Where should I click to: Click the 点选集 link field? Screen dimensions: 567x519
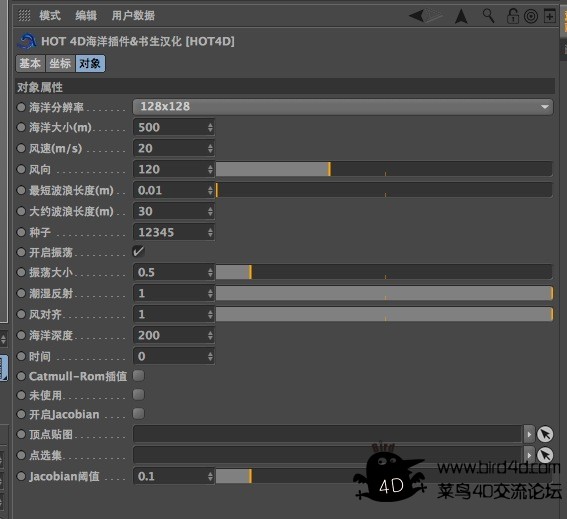(328, 455)
